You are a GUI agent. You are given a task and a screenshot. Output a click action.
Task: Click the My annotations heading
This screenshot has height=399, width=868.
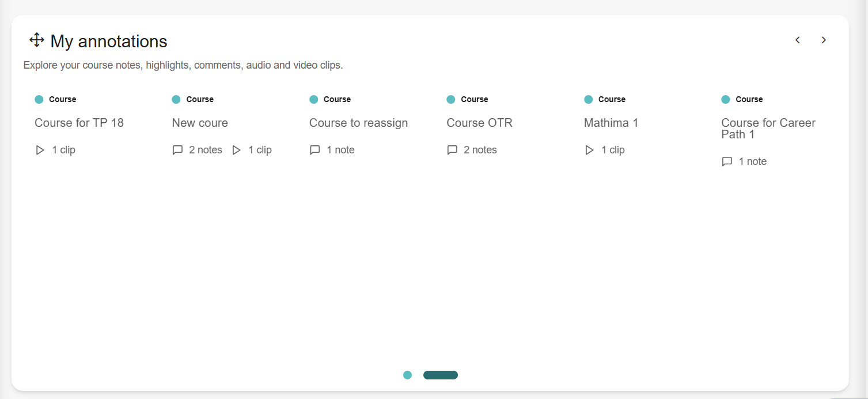tap(109, 42)
